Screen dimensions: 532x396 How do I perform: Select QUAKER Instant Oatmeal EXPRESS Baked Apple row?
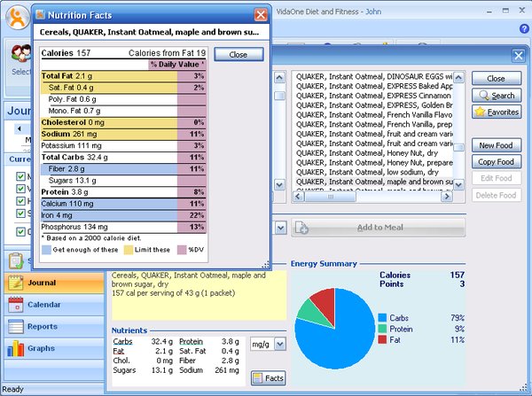pyautogui.click(x=374, y=86)
